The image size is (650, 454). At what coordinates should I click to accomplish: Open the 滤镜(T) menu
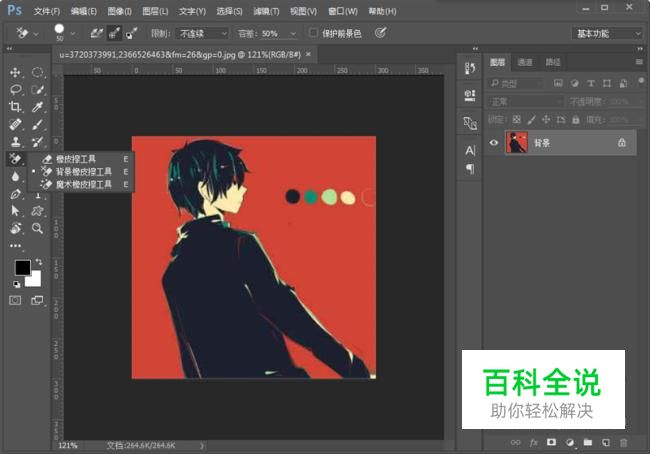[x=266, y=11]
